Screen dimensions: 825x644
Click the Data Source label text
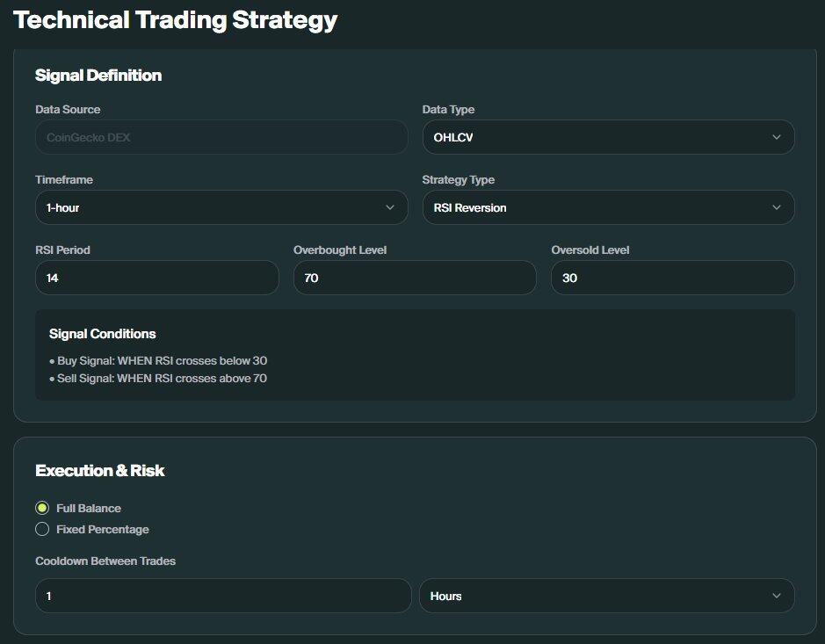(x=68, y=109)
